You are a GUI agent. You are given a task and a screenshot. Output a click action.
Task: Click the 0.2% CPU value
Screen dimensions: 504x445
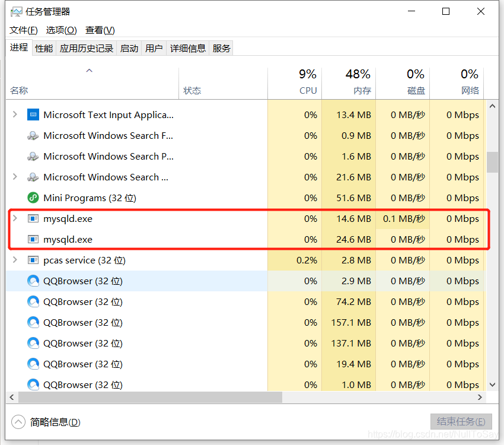pyautogui.click(x=307, y=260)
